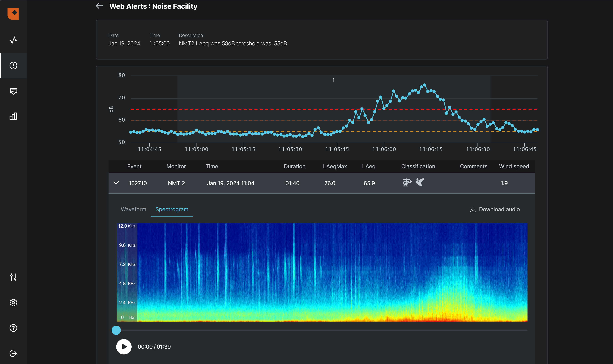613x364 pixels.
Task: Open the help question mark icon
Action: pos(13,328)
